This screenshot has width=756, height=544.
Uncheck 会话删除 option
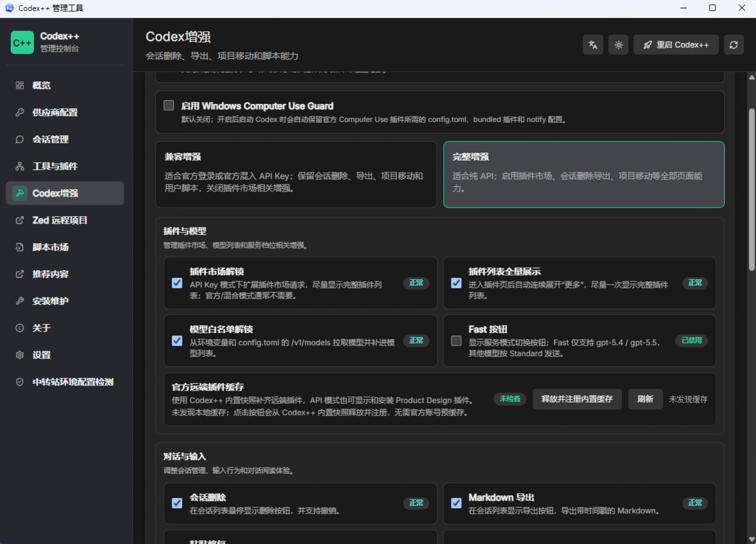177,503
